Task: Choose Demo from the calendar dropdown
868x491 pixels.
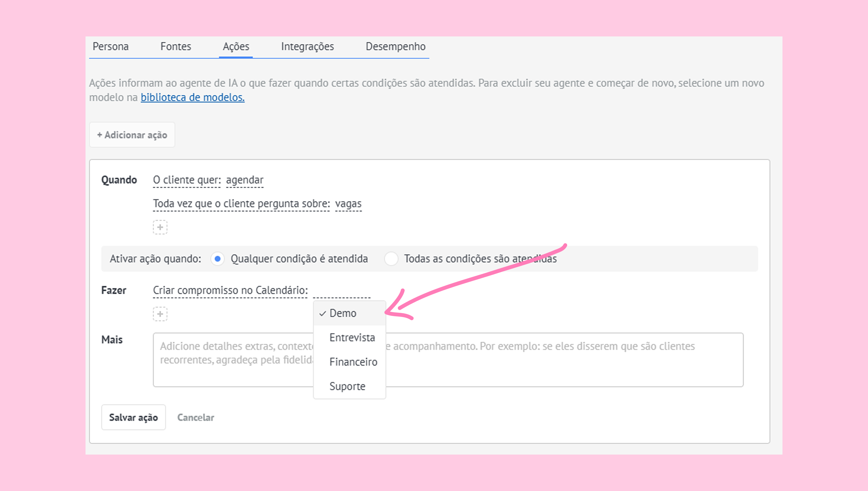Action: point(342,313)
